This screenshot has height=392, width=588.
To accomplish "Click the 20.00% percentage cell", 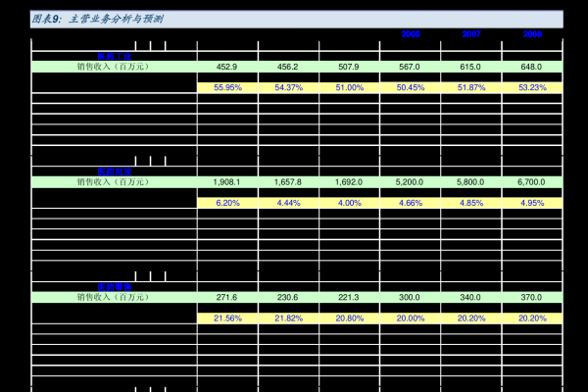I will [410, 318].
